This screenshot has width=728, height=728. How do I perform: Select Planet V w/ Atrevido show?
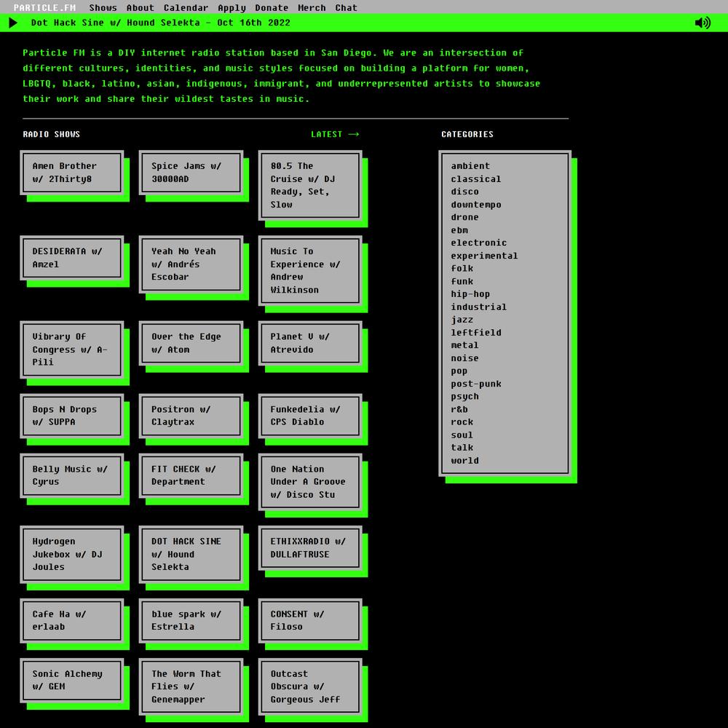[x=310, y=343]
